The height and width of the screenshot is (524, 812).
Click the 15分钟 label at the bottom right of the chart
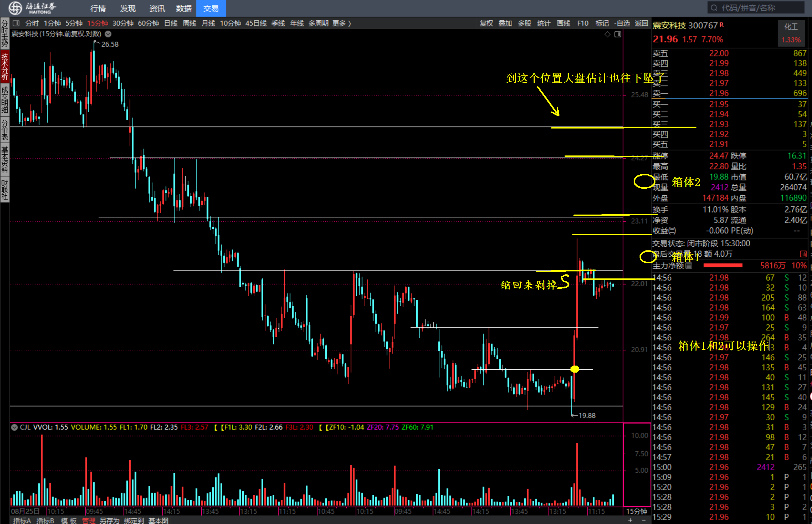637,511
